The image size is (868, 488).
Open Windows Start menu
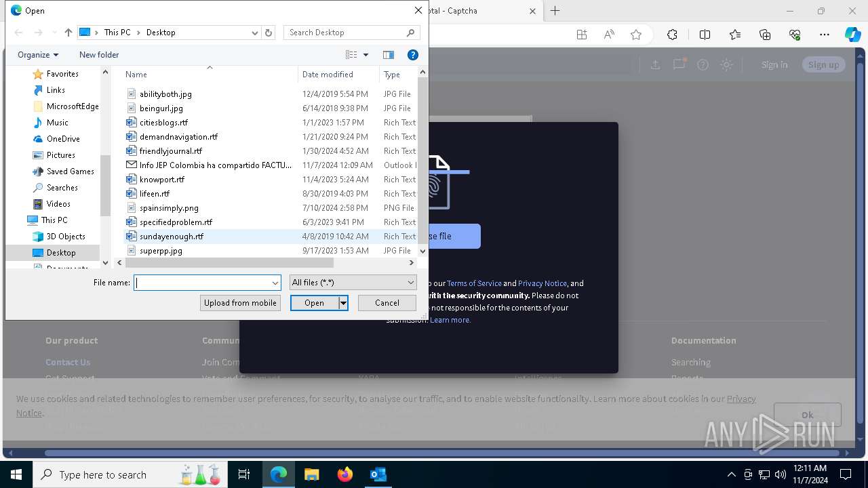16,474
